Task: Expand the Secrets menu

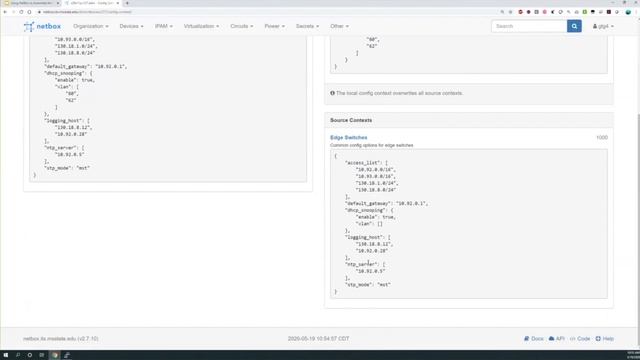Action: 307,26
